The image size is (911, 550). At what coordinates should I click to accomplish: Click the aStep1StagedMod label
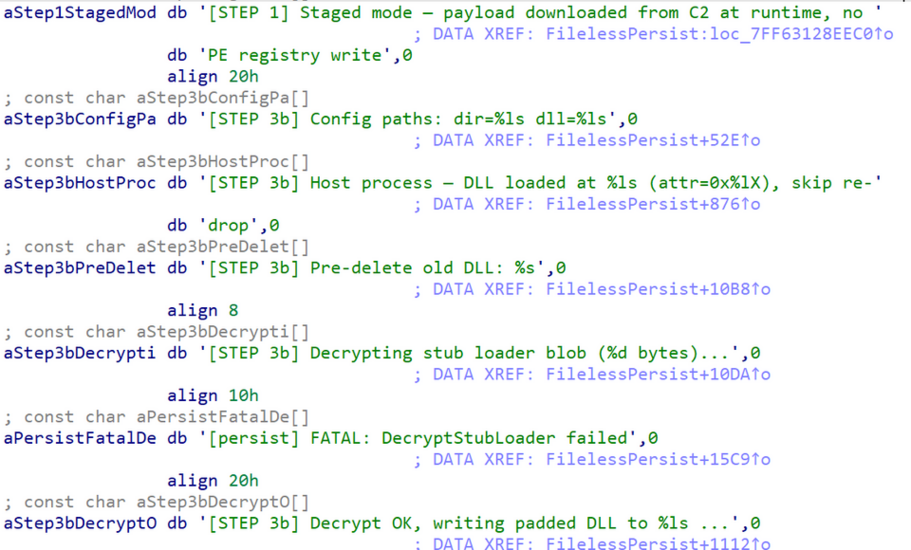(80, 13)
